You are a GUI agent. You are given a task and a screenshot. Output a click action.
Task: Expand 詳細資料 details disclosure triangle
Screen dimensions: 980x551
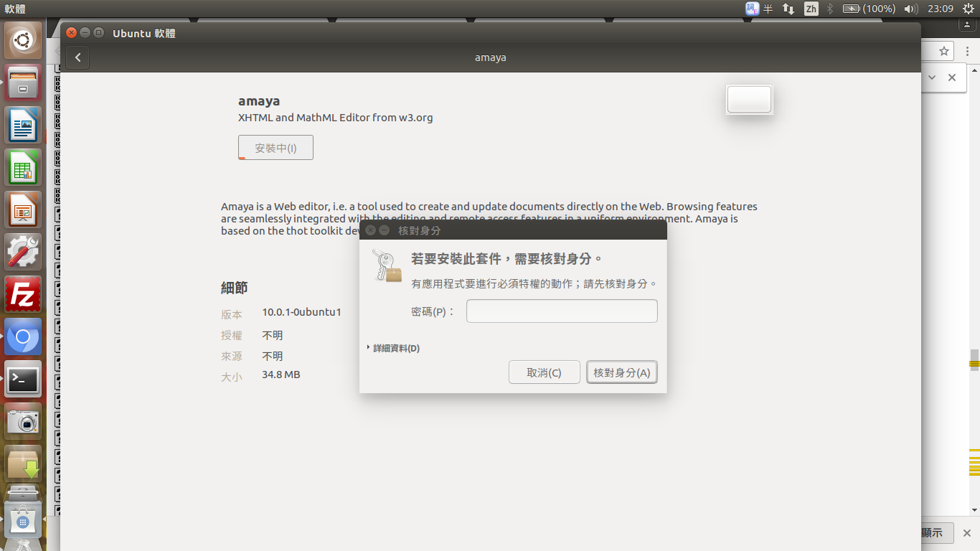(x=369, y=348)
